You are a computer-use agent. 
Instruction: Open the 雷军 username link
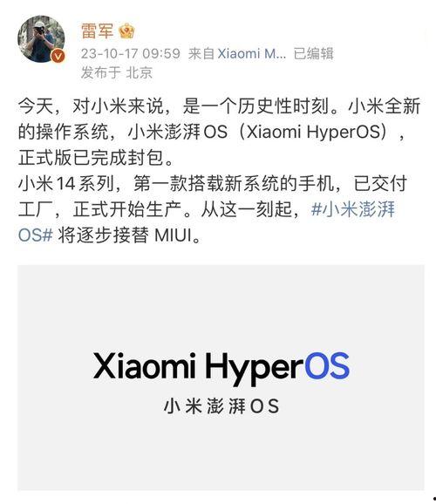coord(98,31)
